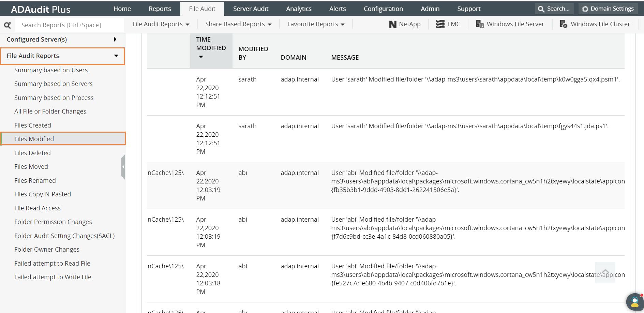The height and width of the screenshot is (313, 644).
Task: Toggle sort order on Time Modified column
Action: point(200,57)
